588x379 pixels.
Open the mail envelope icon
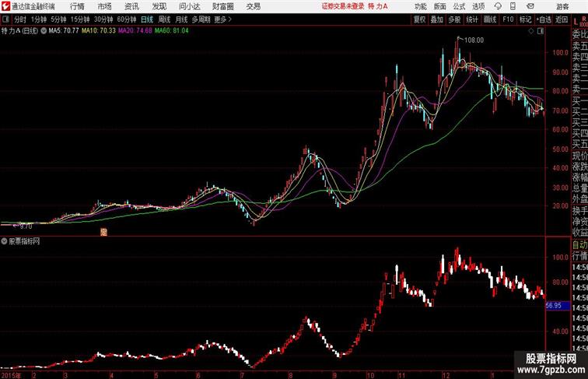click(x=530, y=6)
